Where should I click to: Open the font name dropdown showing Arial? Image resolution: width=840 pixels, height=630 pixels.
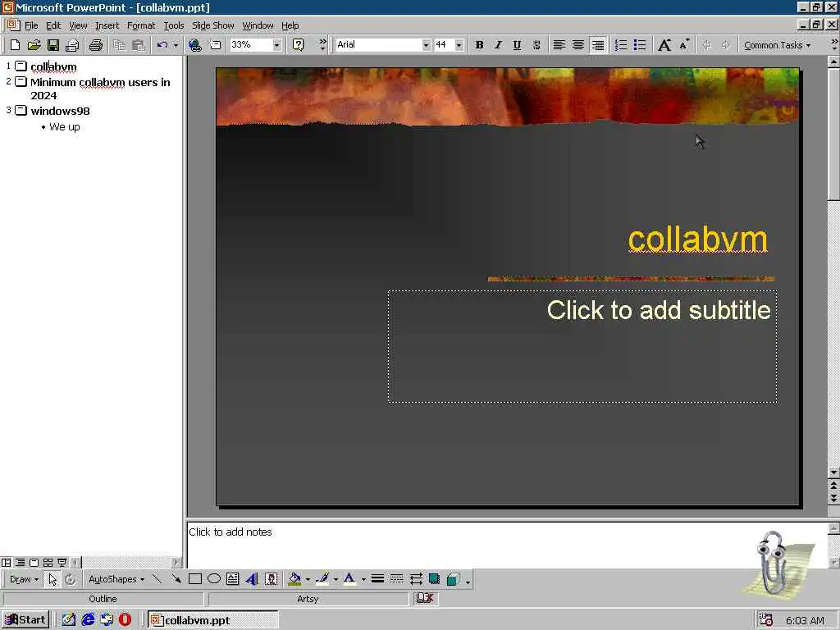[426, 45]
